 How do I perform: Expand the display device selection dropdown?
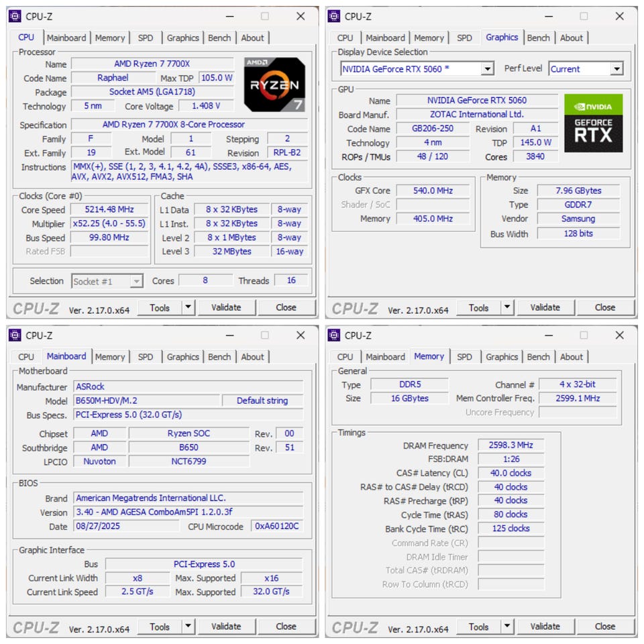point(487,69)
